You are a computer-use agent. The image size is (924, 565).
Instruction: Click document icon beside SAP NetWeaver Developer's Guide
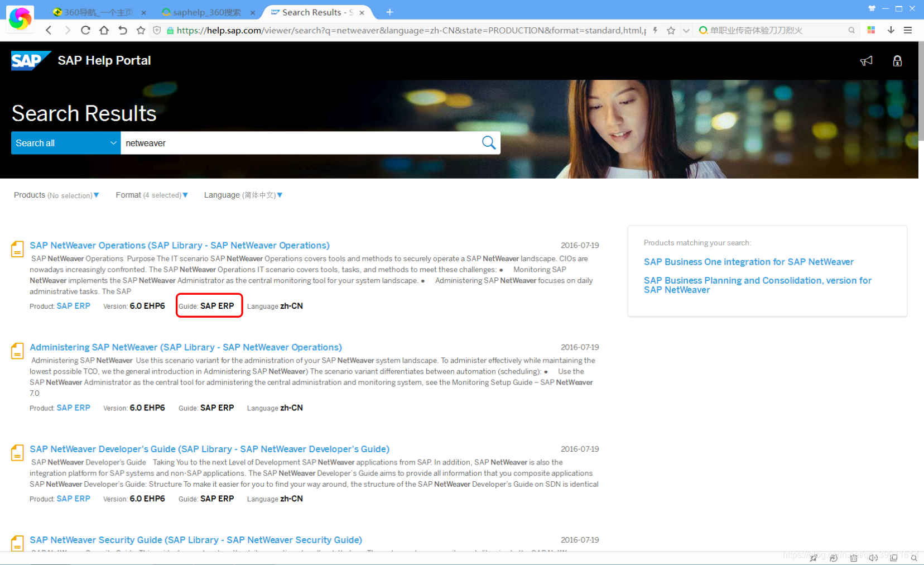[x=17, y=453]
